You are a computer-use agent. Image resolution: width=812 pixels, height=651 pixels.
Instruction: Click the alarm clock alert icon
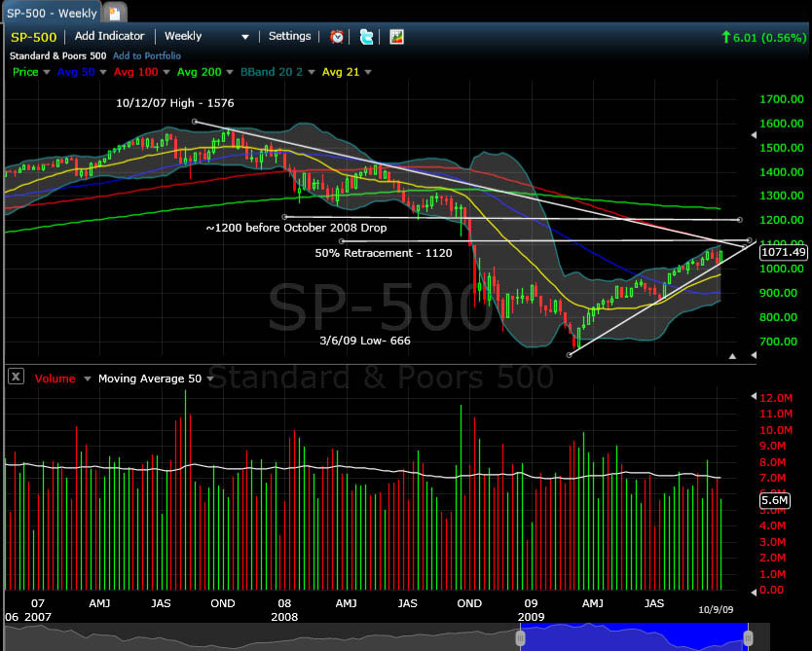337,37
